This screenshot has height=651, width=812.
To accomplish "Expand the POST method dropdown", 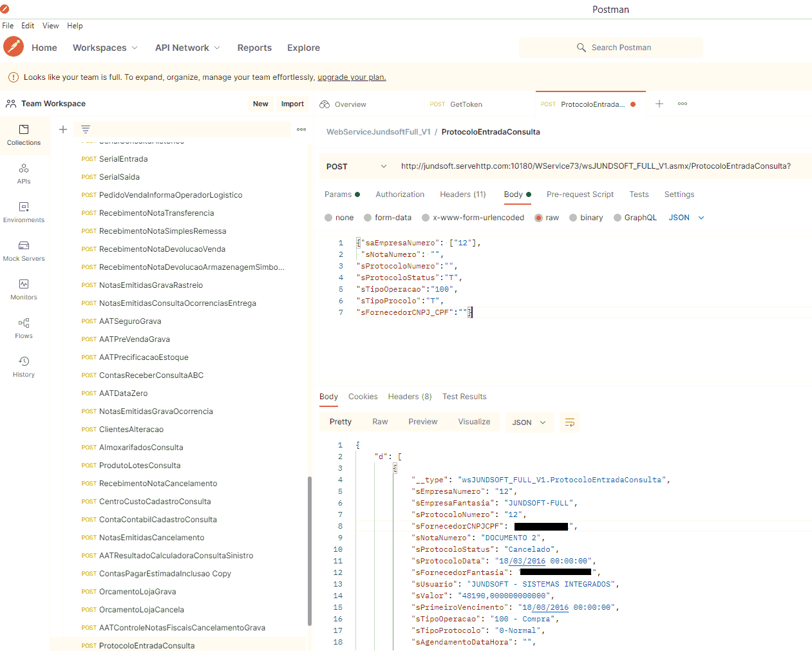I will point(356,166).
